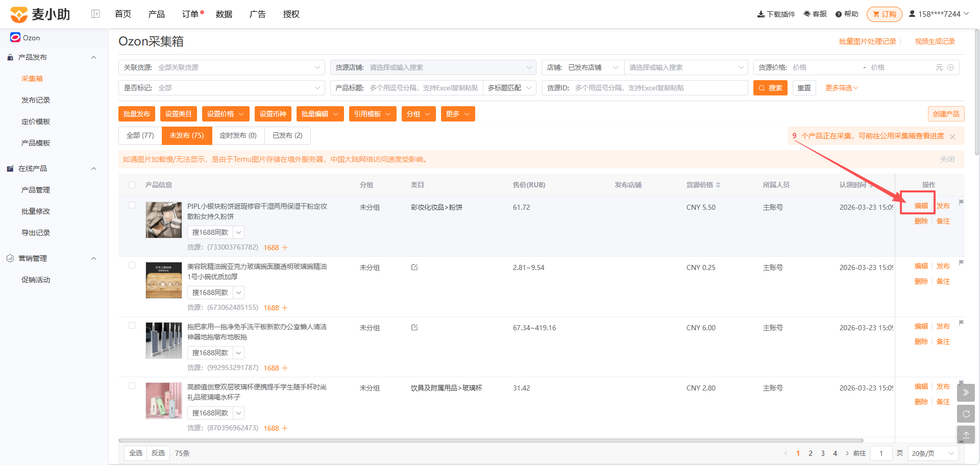Flag the 美容院精油碗 product row

click(961, 263)
